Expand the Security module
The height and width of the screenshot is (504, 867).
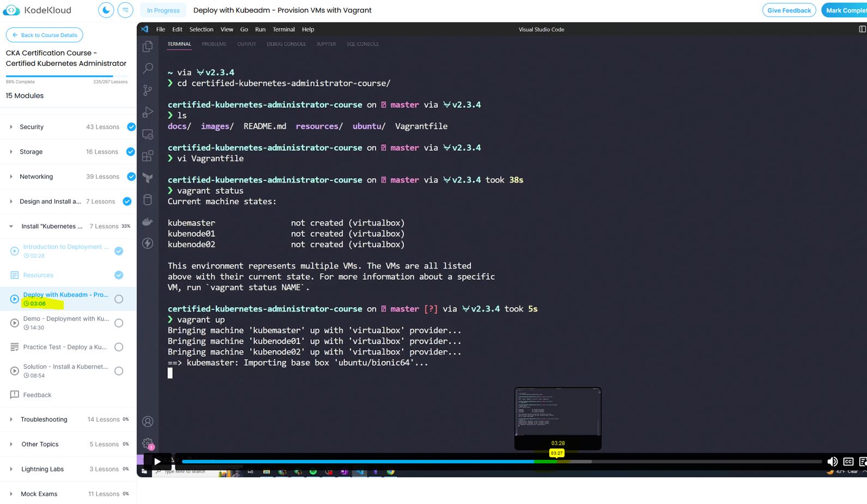(11, 127)
